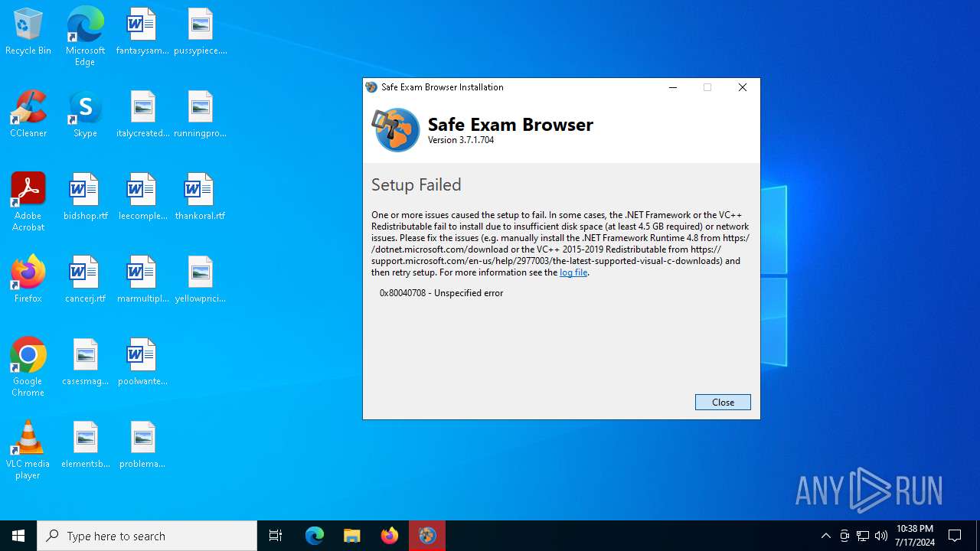Open the notification center
Screen dimensions: 980x551
tap(955, 536)
